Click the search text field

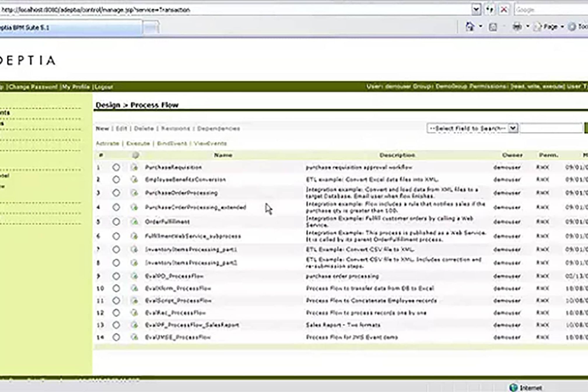pos(551,128)
